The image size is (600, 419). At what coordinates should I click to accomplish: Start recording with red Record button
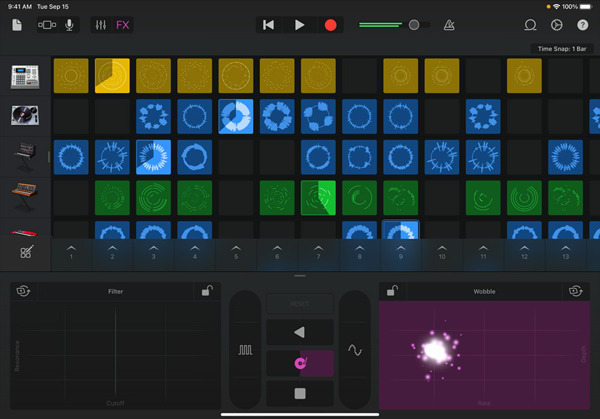click(331, 25)
